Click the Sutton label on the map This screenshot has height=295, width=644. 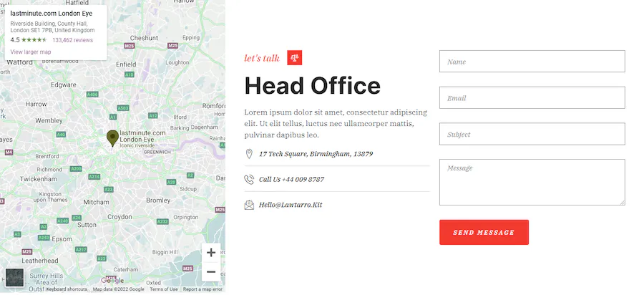pyautogui.click(x=87, y=225)
